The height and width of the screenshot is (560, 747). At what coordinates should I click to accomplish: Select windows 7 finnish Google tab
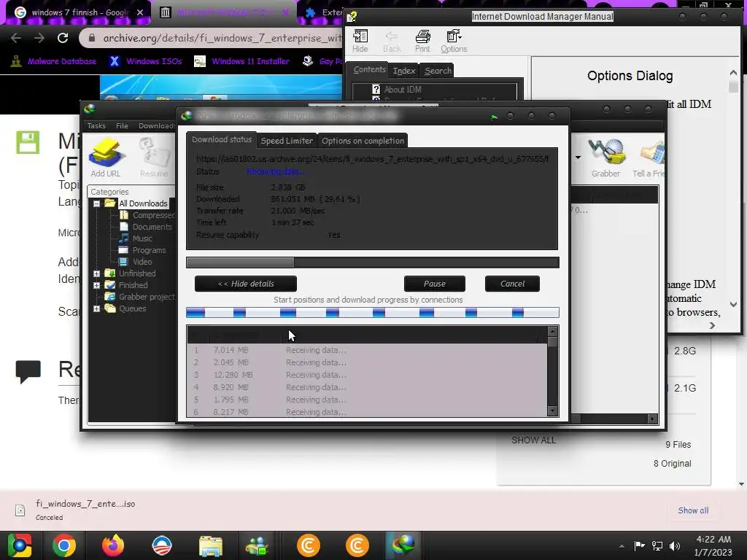pyautogui.click(x=80, y=12)
